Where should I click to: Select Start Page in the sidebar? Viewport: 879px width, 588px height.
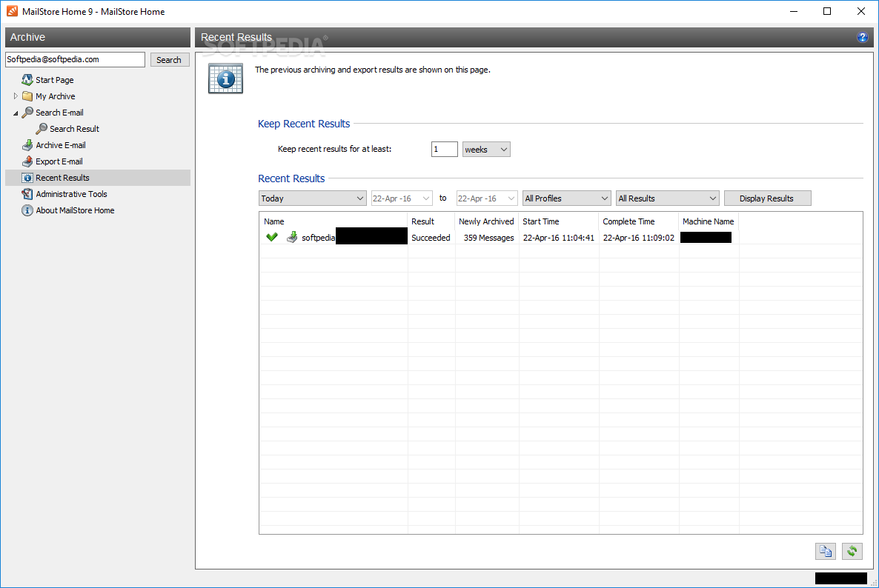click(54, 80)
